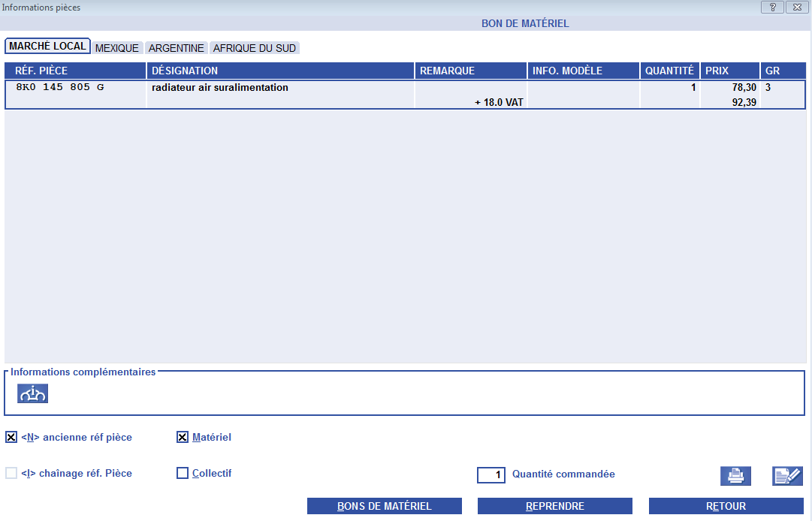Image resolution: width=812 pixels, height=521 pixels.
Task: Open the vehicle information icon
Action: coord(32,393)
